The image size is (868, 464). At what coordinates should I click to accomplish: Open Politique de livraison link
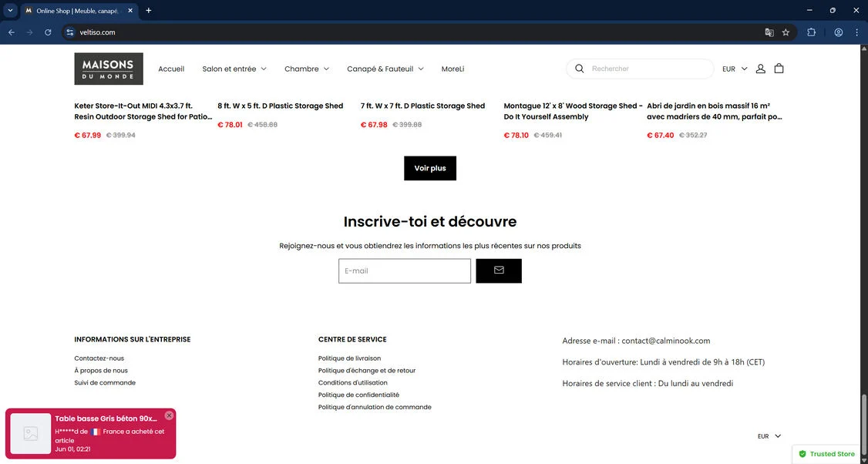[349, 358]
